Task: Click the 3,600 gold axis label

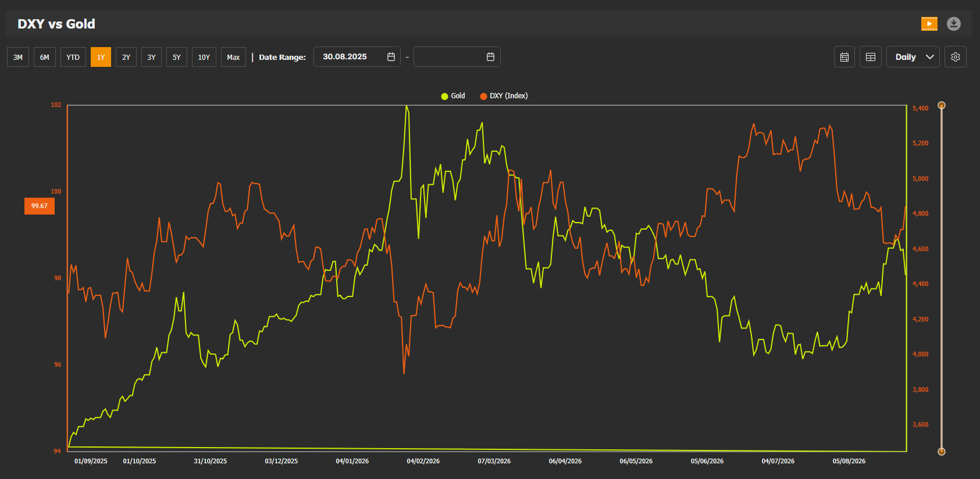Action: point(921,424)
